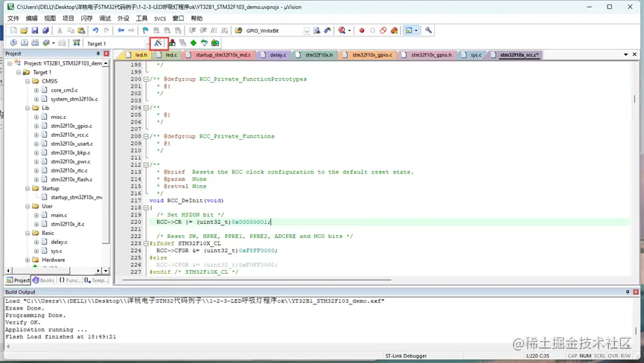This screenshot has width=644, height=363.
Task: Kill all breakpoints icon
Action: [395, 30]
